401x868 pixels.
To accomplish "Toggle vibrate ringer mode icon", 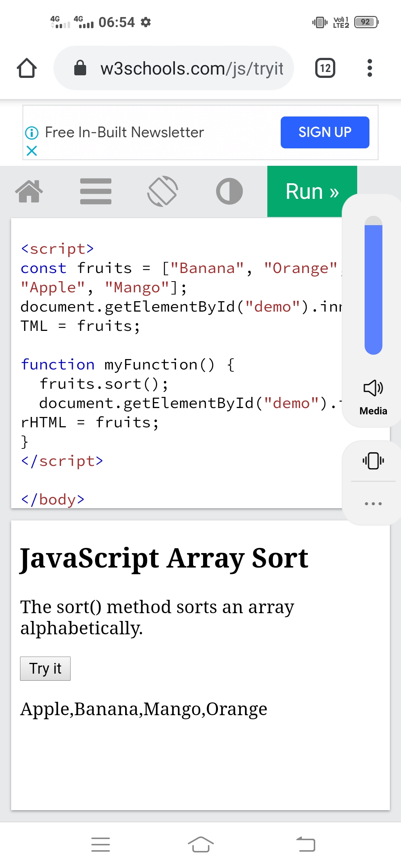I will [373, 461].
